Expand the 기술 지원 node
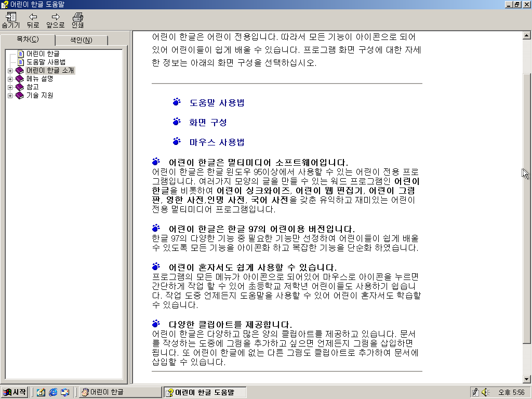Screen dimensions: 532x399 10,96
